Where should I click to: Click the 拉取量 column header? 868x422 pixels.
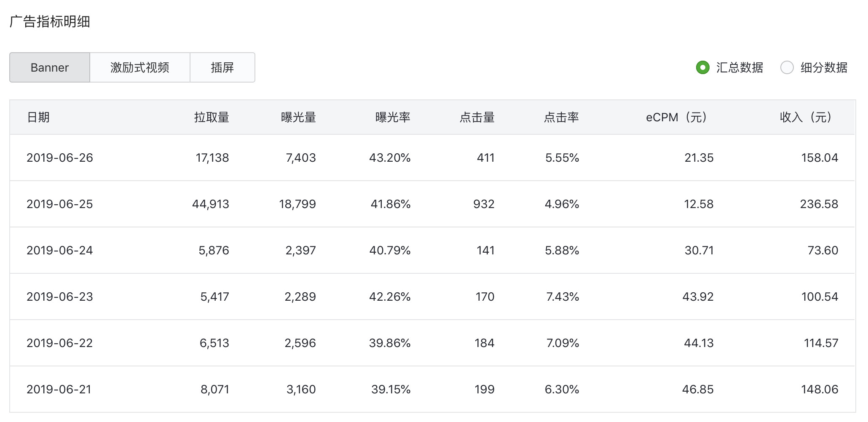click(212, 117)
